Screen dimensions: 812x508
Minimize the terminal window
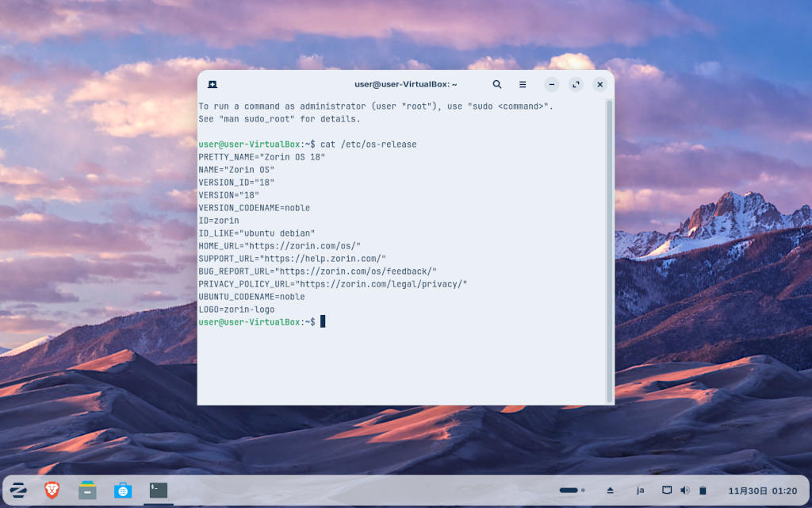point(552,84)
